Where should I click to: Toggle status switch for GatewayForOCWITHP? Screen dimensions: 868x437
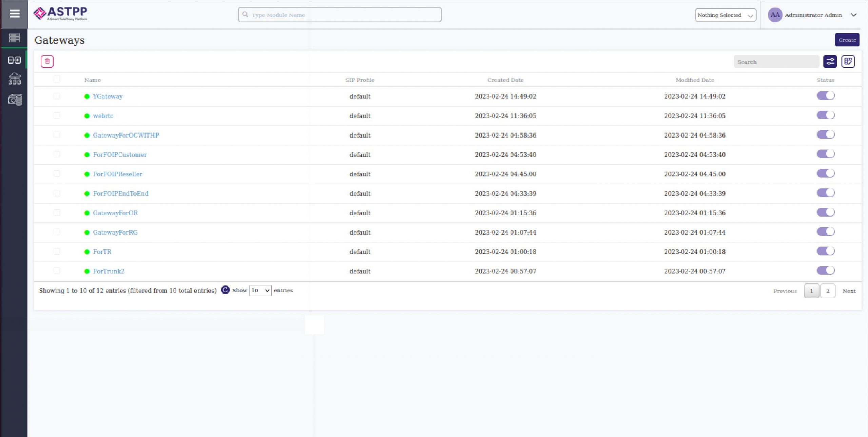click(x=826, y=135)
